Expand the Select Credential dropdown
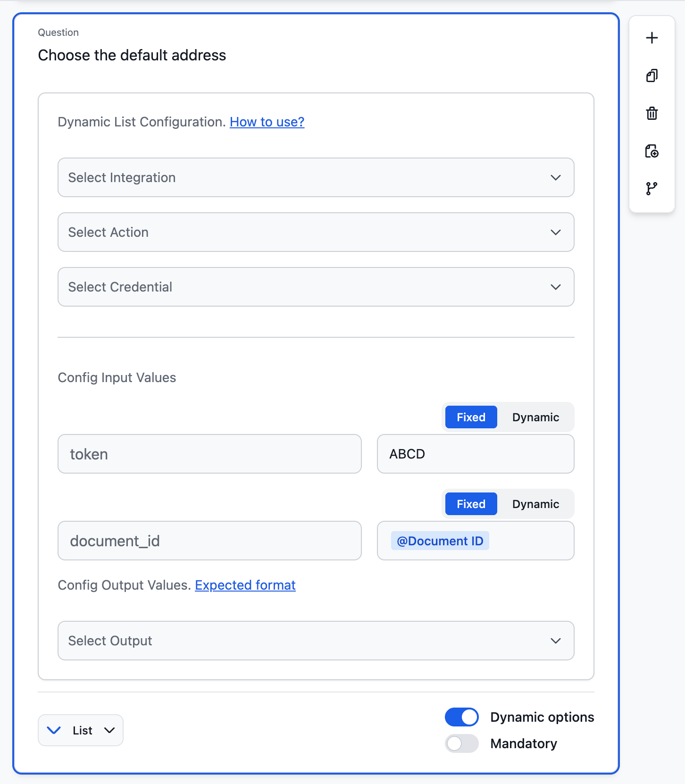 316,287
